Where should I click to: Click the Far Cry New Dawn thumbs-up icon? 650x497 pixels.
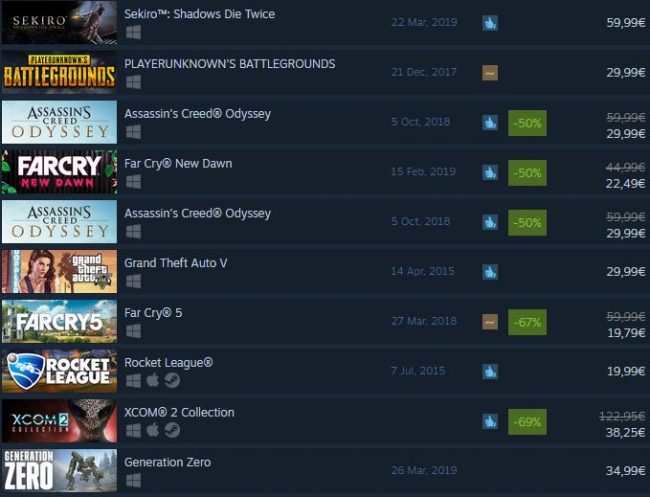coord(490,172)
